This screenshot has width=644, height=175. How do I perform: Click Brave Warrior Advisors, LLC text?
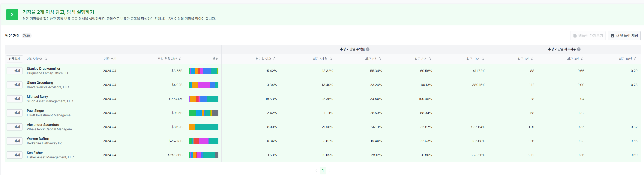48,87
